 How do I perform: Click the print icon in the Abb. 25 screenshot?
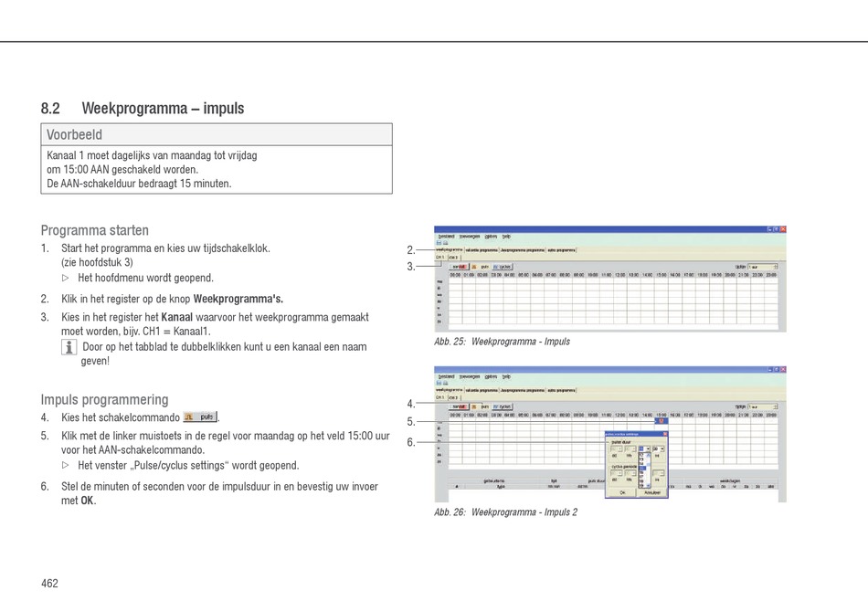click(445, 243)
